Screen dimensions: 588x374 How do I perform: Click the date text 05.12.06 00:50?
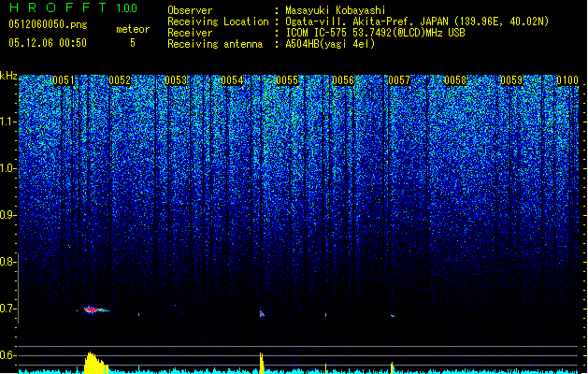click(48, 43)
